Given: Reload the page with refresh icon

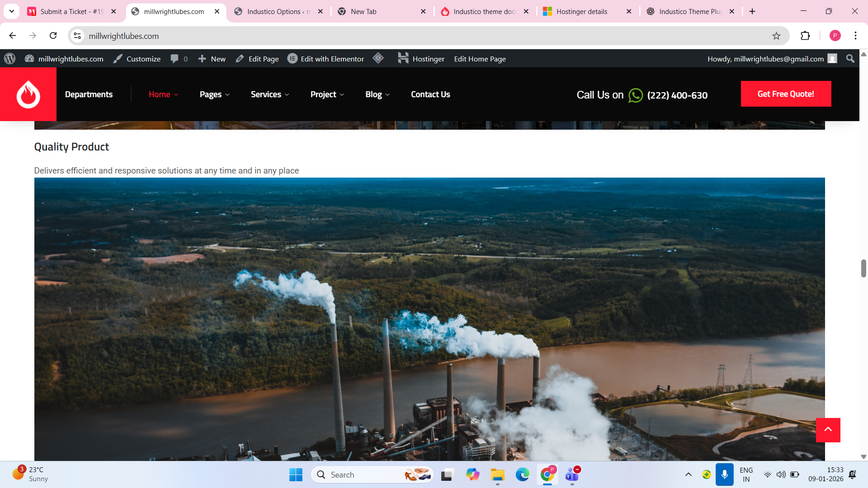Looking at the screenshot, I should tap(53, 36).
